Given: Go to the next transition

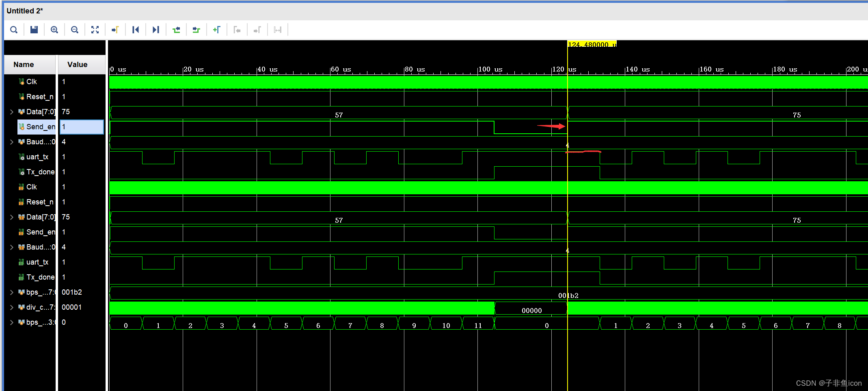Looking at the screenshot, I should tap(196, 30).
